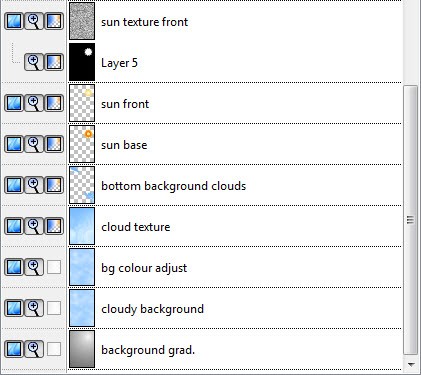Screen dimensions: 421x375
Task: Click the layer name "bg colour adjust"
Action: 144,268
